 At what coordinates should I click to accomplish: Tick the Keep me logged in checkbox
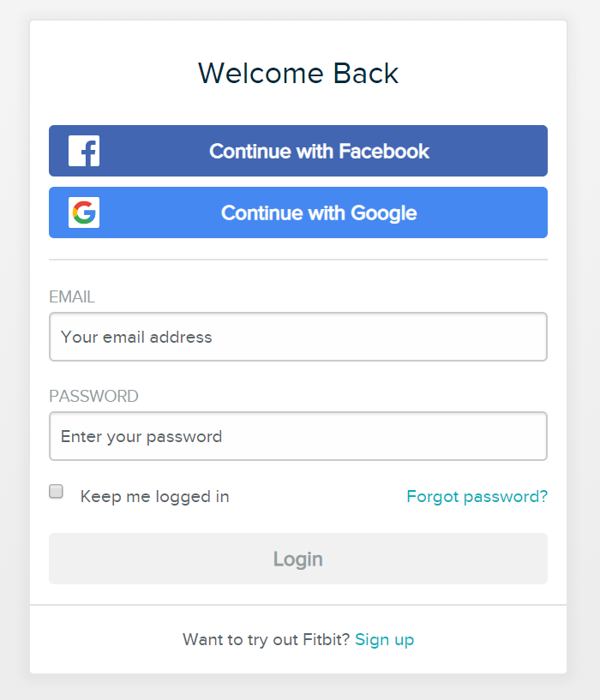click(x=56, y=491)
